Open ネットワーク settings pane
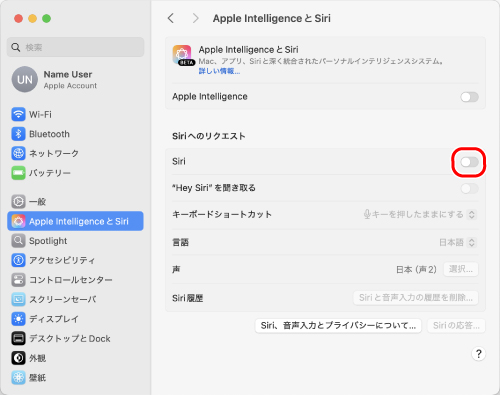500x395 pixels. (x=75, y=153)
